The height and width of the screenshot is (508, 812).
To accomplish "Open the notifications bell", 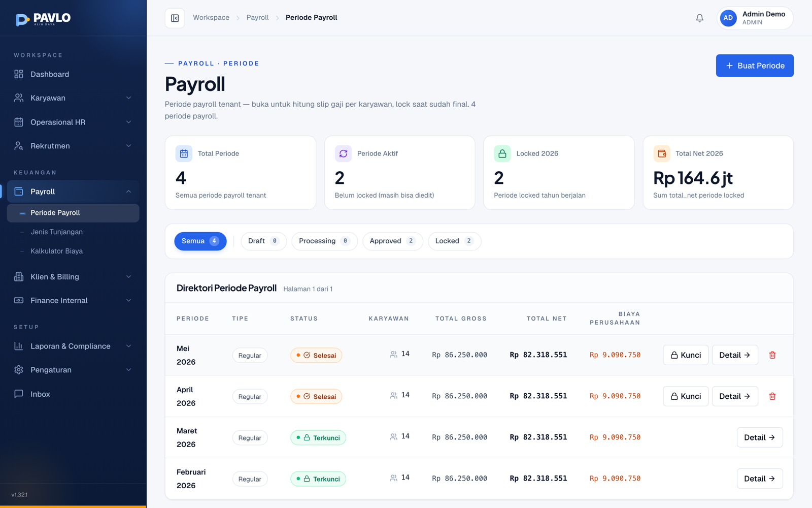I will (x=699, y=18).
